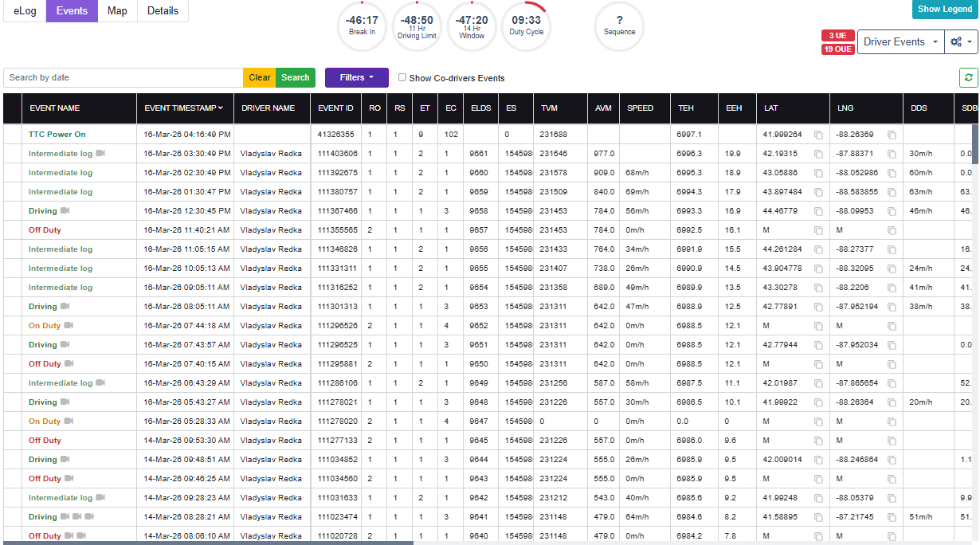
Task: Select the Events tab
Action: pyautogui.click(x=72, y=11)
